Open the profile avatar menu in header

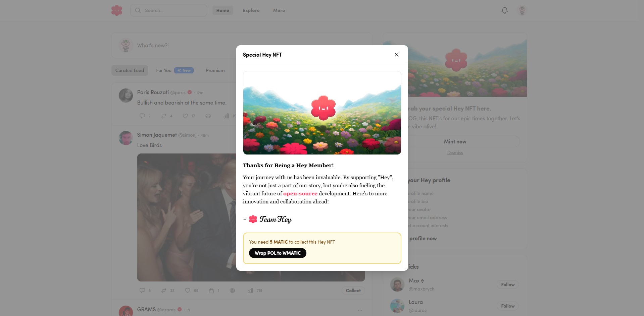pyautogui.click(x=522, y=10)
